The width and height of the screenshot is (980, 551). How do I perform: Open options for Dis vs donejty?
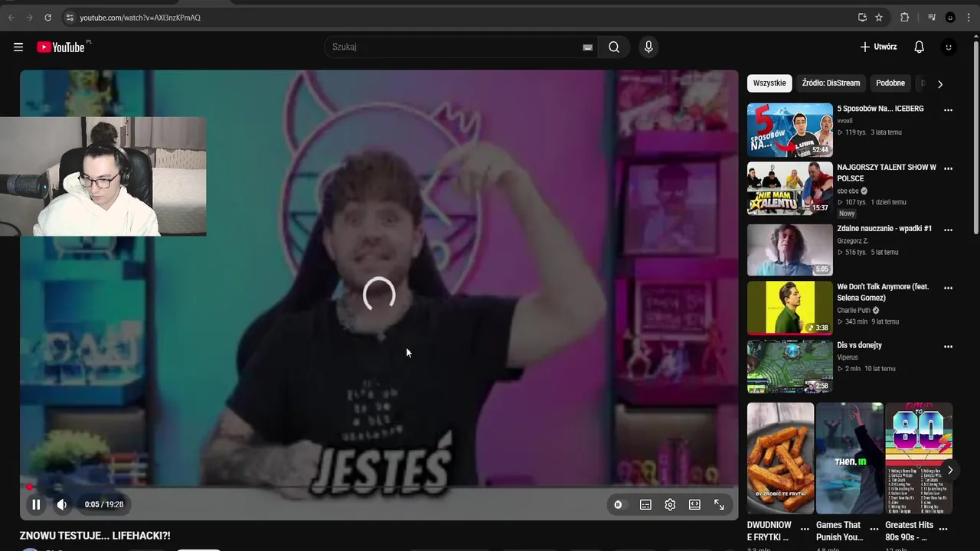pos(948,347)
